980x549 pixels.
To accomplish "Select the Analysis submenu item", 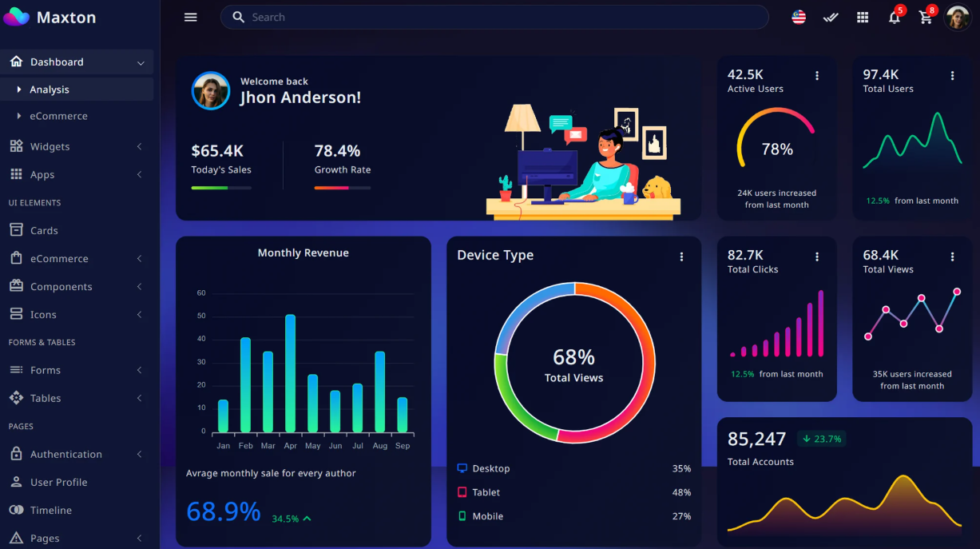I will point(50,90).
